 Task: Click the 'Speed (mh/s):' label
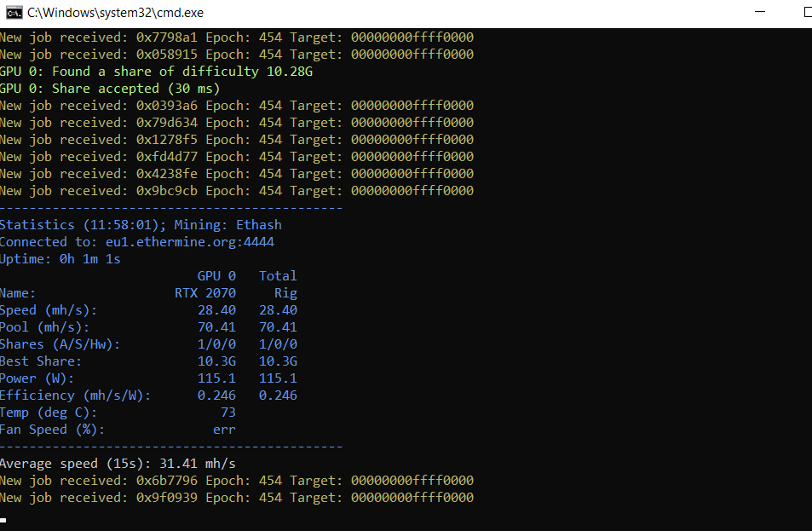coord(49,310)
